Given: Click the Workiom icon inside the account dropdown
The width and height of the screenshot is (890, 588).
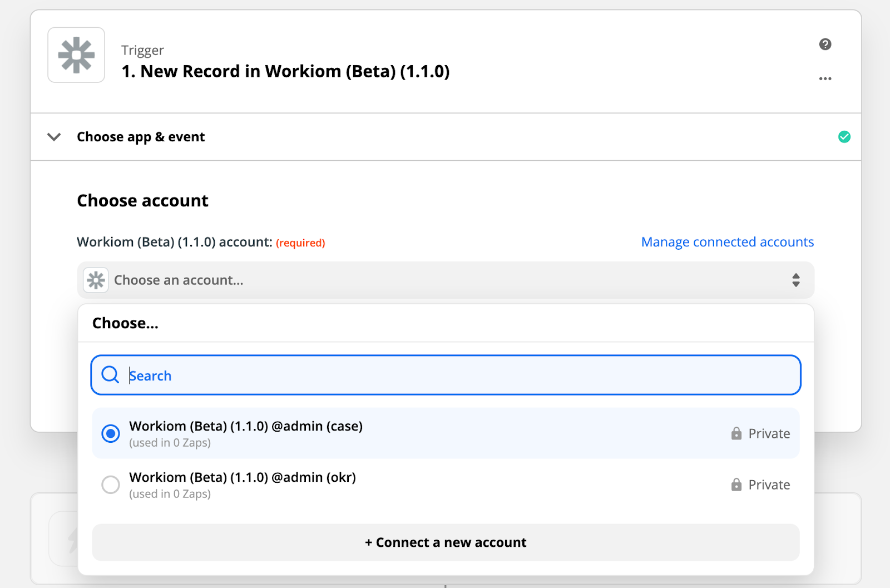Looking at the screenshot, I should point(95,280).
